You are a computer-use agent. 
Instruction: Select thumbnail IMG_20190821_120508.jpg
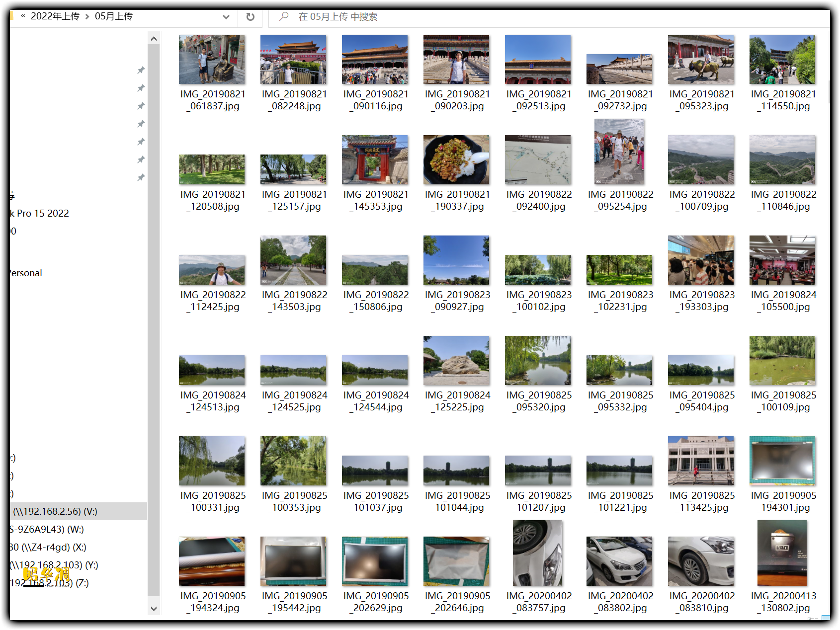(x=212, y=169)
